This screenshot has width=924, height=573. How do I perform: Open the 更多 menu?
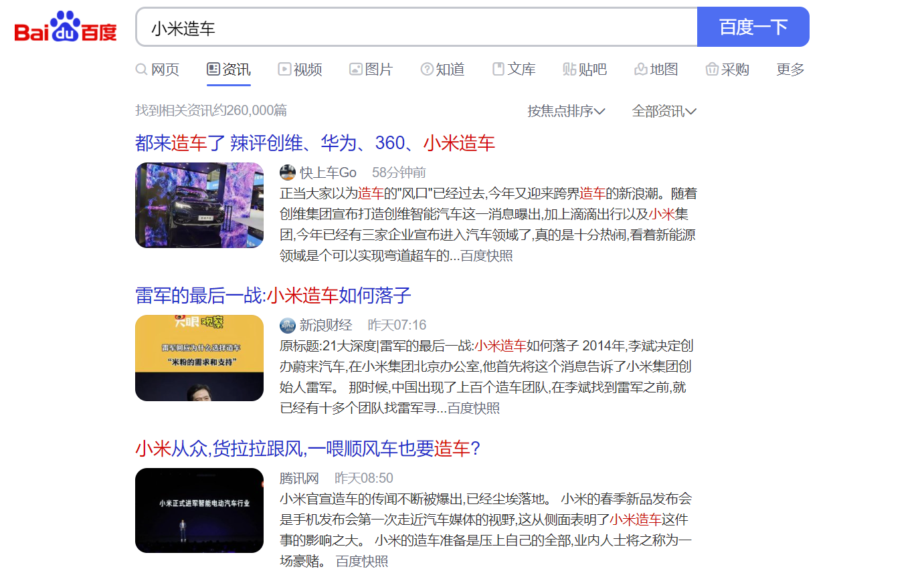790,69
